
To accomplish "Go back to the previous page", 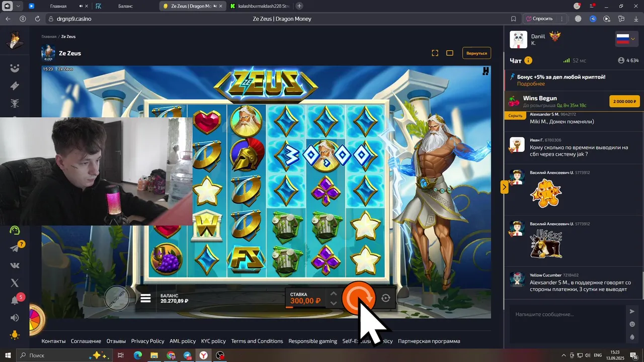I will click(x=8, y=19).
